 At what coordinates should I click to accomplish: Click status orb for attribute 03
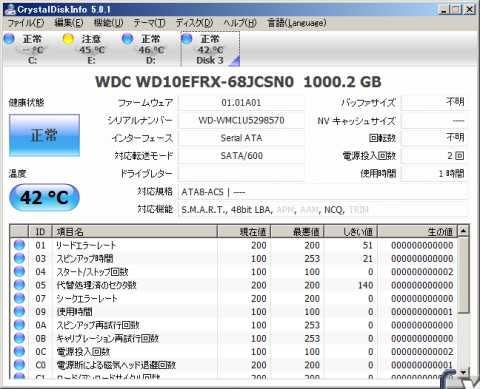19,258
